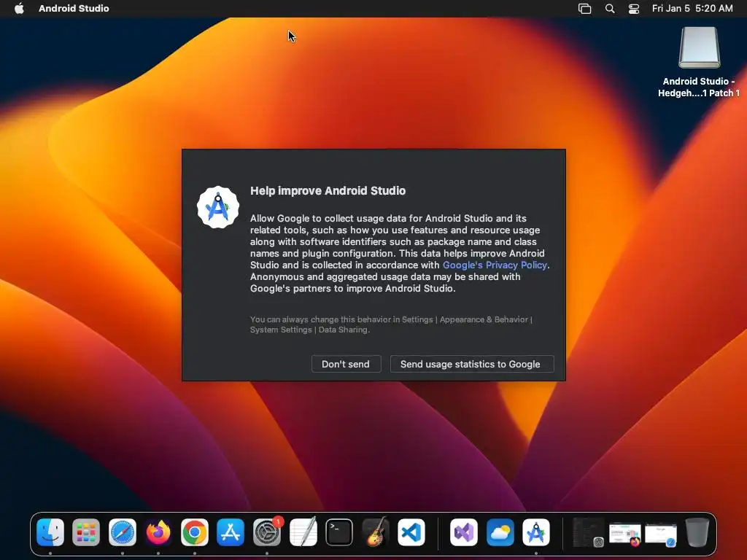This screenshot has height=560, width=747.
Task: Click the Stage Manager icon in the menu bar
Action: pos(584,9)
